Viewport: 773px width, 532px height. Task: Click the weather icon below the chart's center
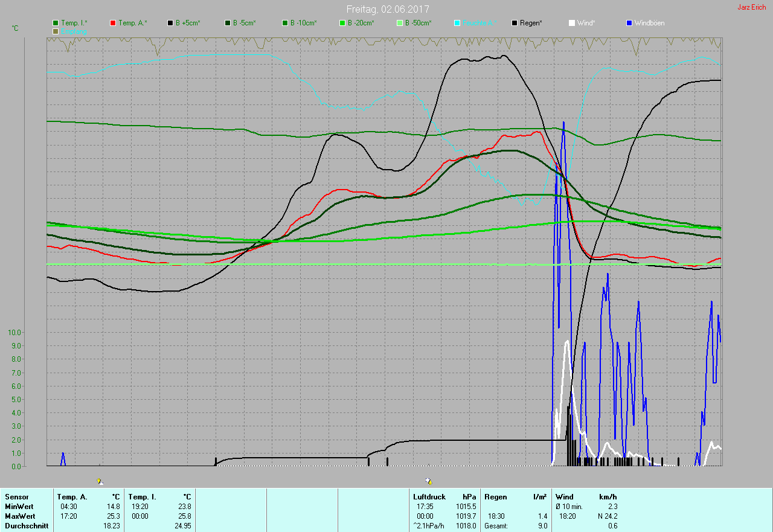coord(428,481)
